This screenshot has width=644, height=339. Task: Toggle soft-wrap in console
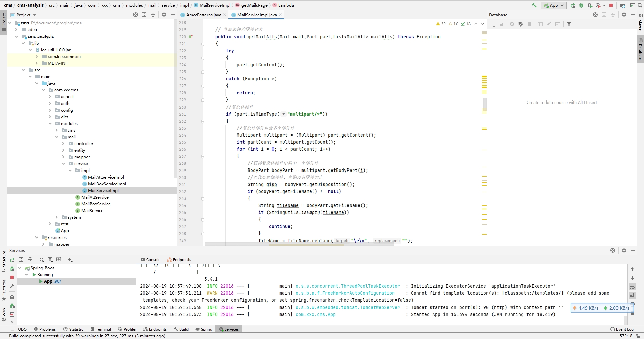point(632,287)
